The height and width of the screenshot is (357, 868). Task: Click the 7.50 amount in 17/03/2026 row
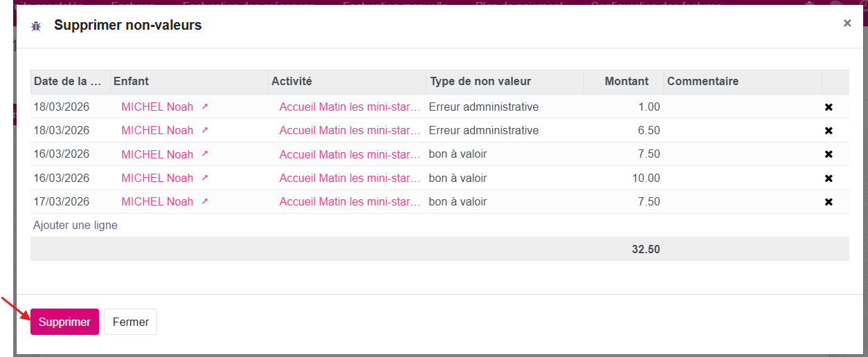point(624,201)
